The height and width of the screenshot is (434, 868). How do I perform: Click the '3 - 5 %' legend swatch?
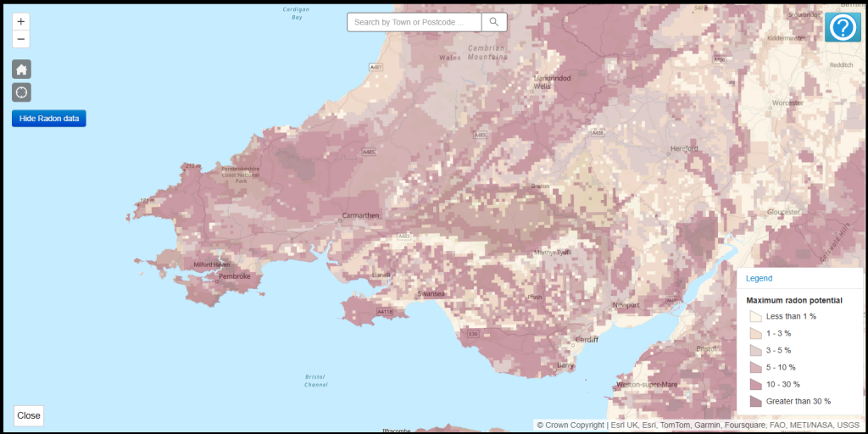point(755,350)
